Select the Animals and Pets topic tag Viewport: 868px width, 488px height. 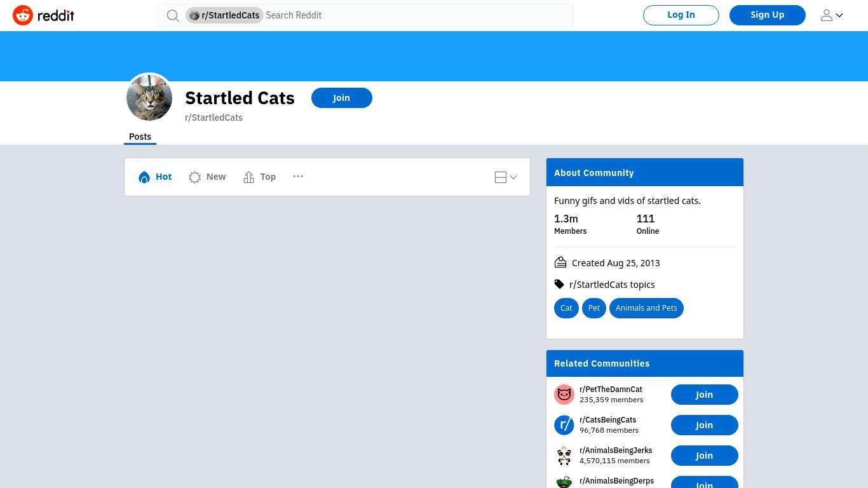(646, 308)
